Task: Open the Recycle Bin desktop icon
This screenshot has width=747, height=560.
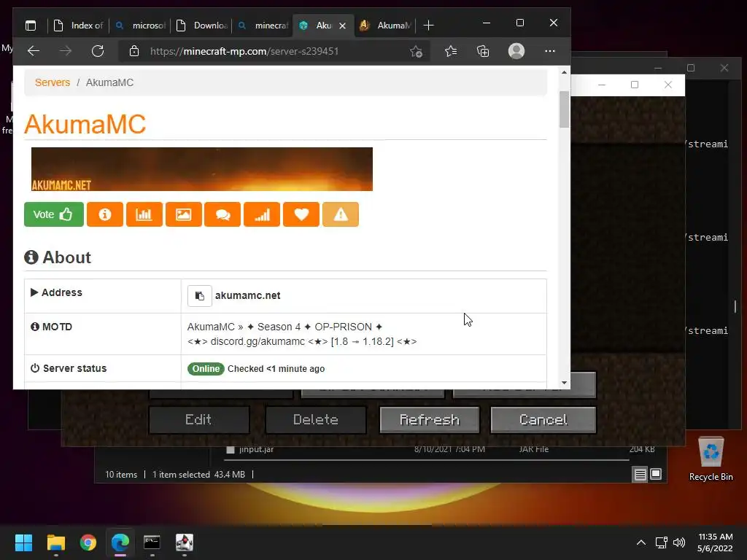Action: 711,459
